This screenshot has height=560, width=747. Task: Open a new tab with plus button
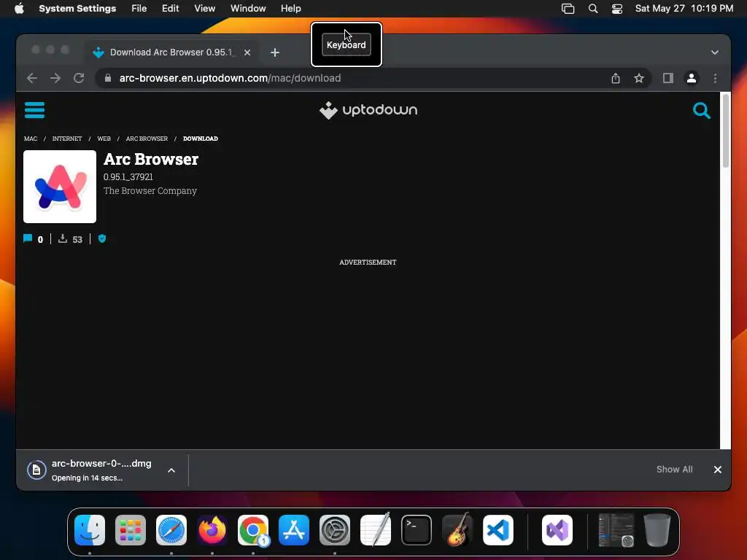point(275,52)
